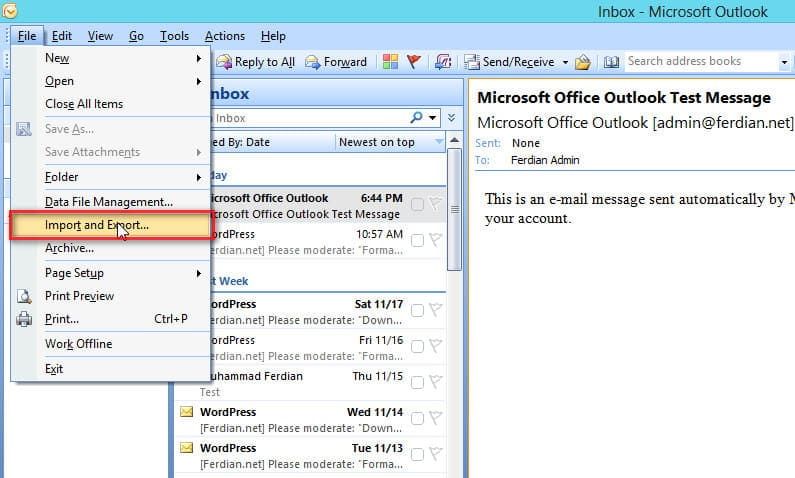Click the Print Preview icon in File menu

point(24,296)
